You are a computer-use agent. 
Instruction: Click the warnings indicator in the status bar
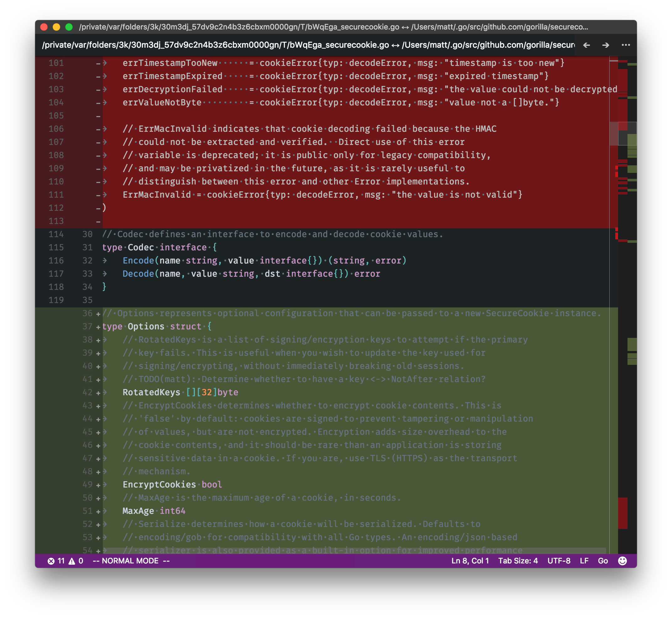[76, 561]
